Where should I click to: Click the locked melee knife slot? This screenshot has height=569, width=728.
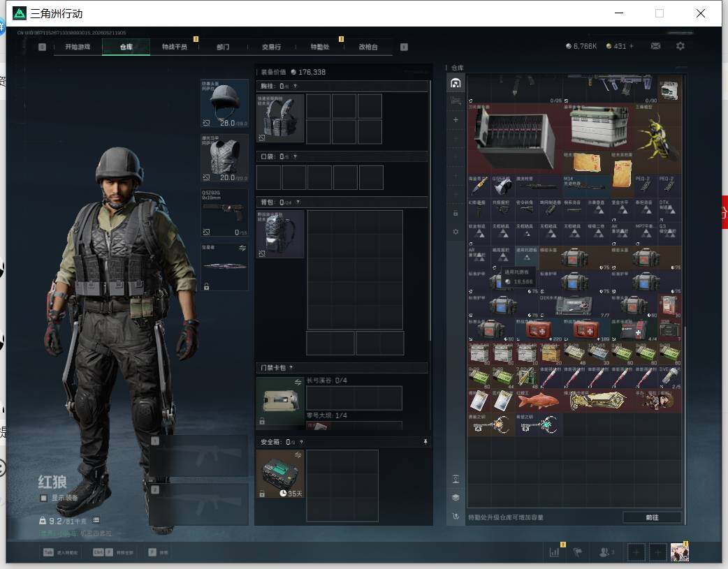pyautogui.click(x=224, y=267)
